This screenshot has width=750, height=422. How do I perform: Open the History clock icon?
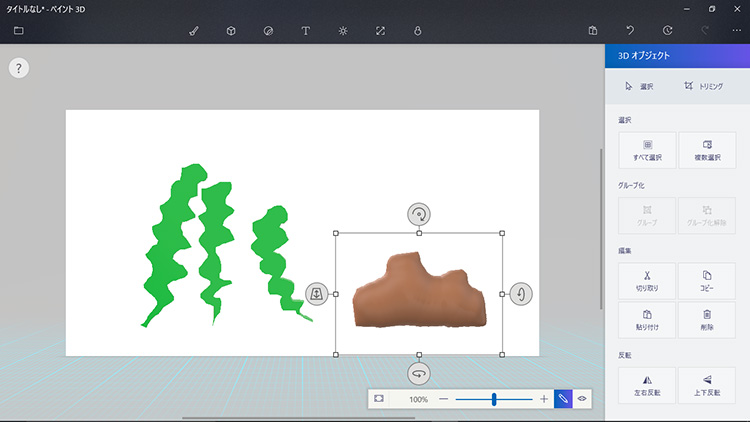667,30
